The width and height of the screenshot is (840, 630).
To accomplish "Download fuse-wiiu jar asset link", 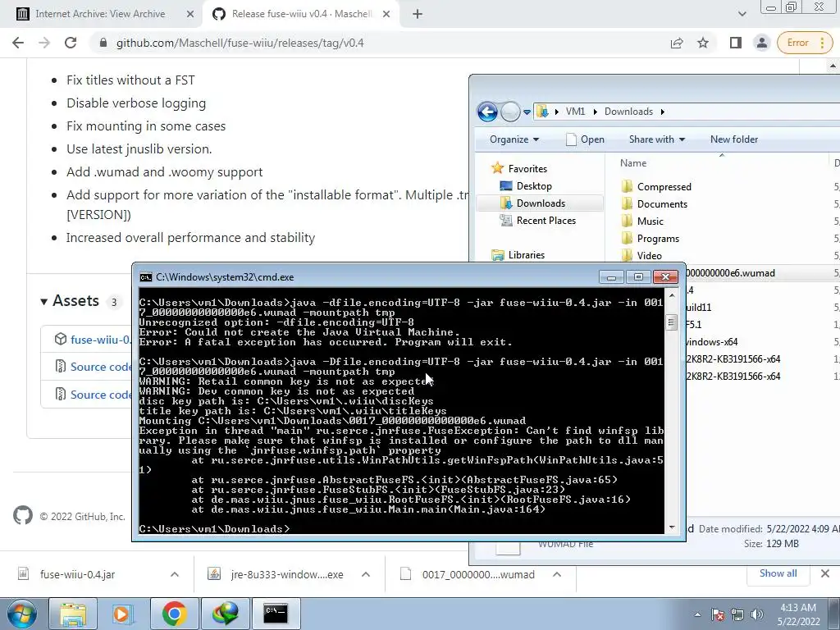I will (100, 340).
